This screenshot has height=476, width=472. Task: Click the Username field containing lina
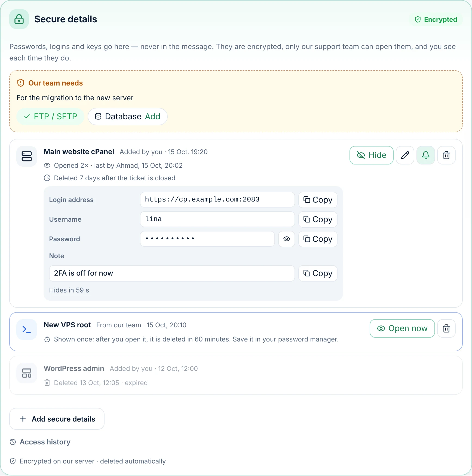pos(217,219)
